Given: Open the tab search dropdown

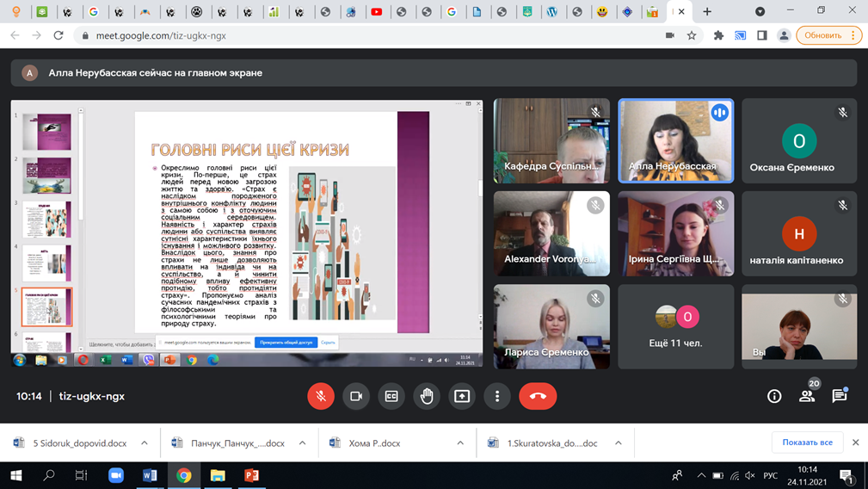Looking at the screenshot, I should [x=760, y=12].
